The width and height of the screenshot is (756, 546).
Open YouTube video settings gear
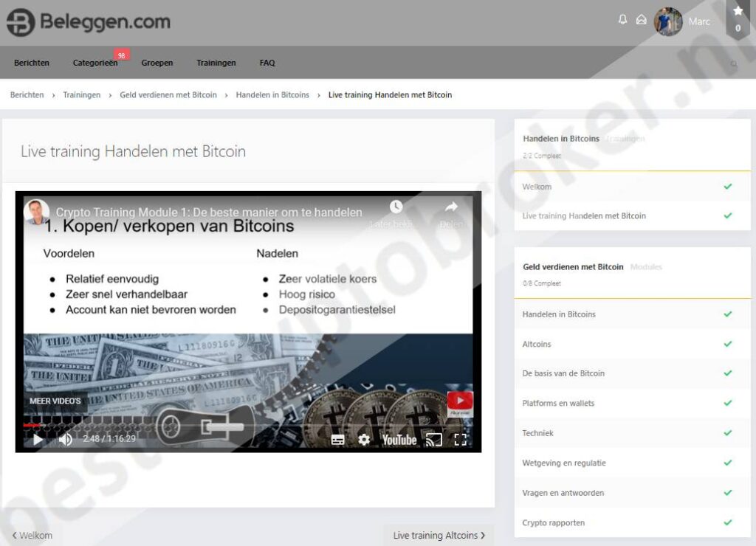click(364, 440)
